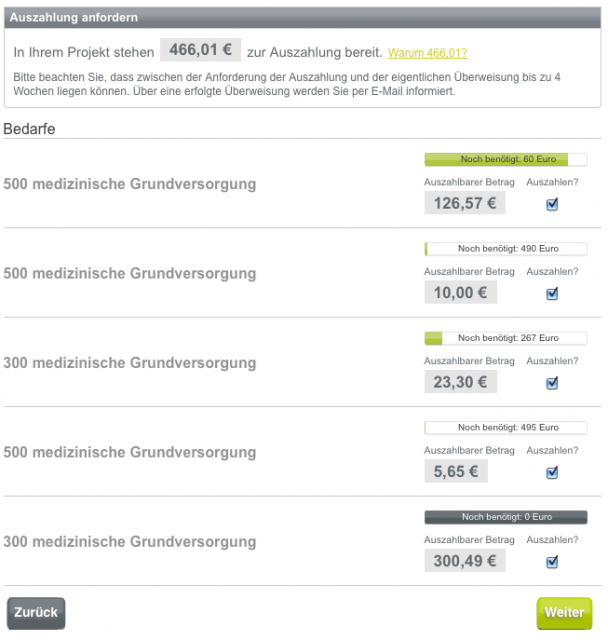The image size is (608, 640).
Task: Click the 'Noch benötigt: 60 Euro' progress bar
Action: coord(506,159)
